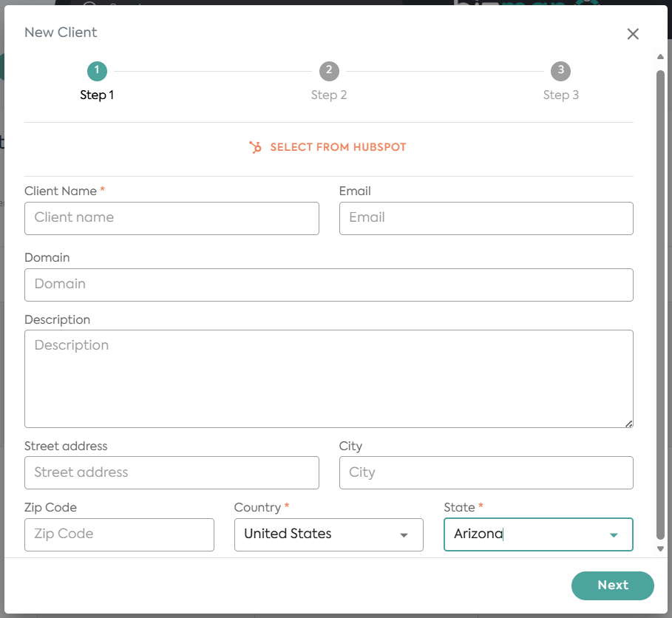Click inside the Description text area
This screenshot has width=672, height=618.
coord(328,378)
